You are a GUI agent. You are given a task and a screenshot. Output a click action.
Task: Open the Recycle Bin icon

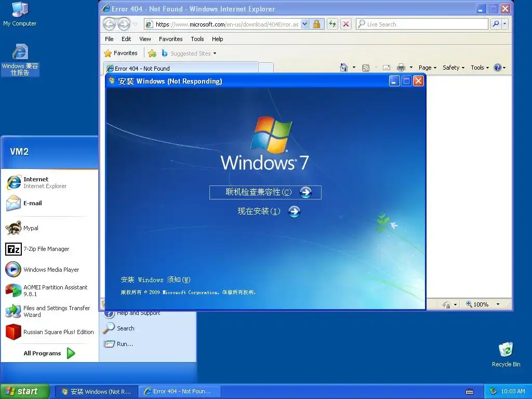tap(506, 354)
